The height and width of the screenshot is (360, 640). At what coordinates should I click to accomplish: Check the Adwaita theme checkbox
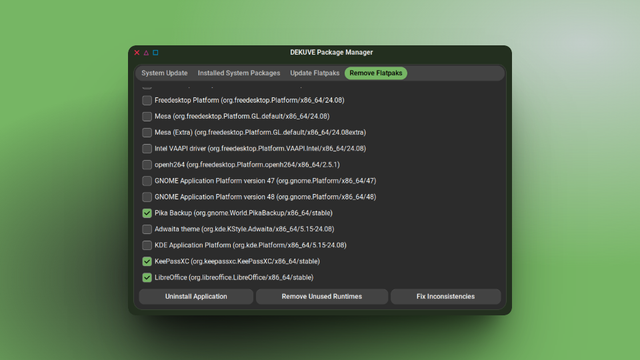click(147, 229)
